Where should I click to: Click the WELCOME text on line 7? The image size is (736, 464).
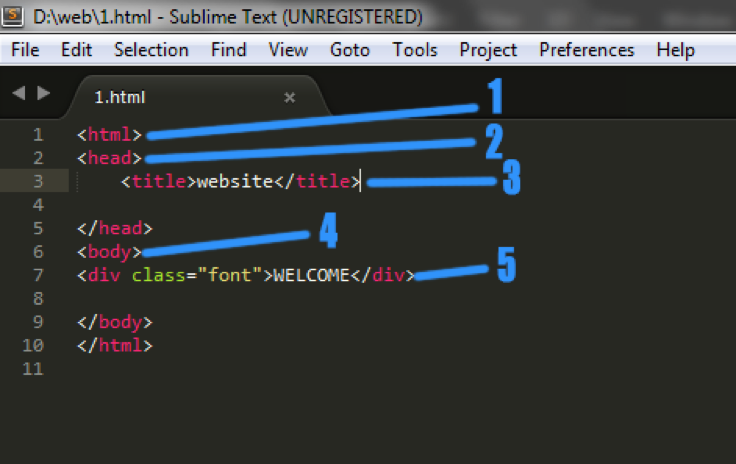[312, 275]
